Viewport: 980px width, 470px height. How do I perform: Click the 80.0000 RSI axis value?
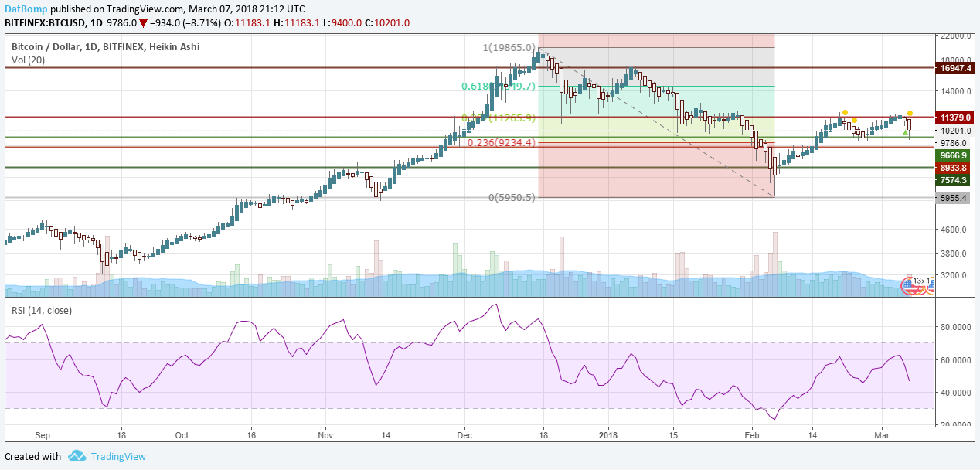point(955,327)
